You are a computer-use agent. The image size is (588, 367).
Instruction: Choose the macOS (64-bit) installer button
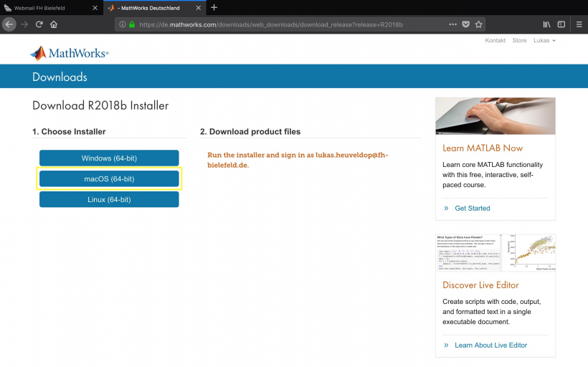pyautogui.click(x=109, y=178)
